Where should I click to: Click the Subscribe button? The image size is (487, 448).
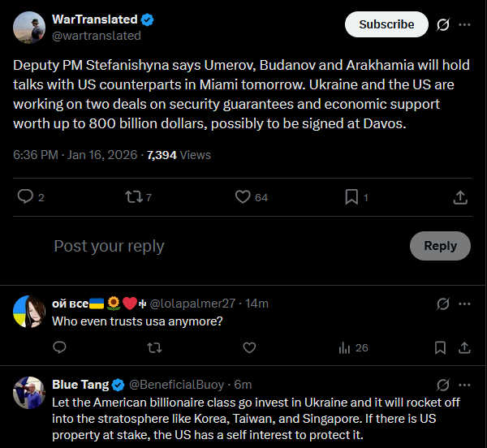pos(386,24)
